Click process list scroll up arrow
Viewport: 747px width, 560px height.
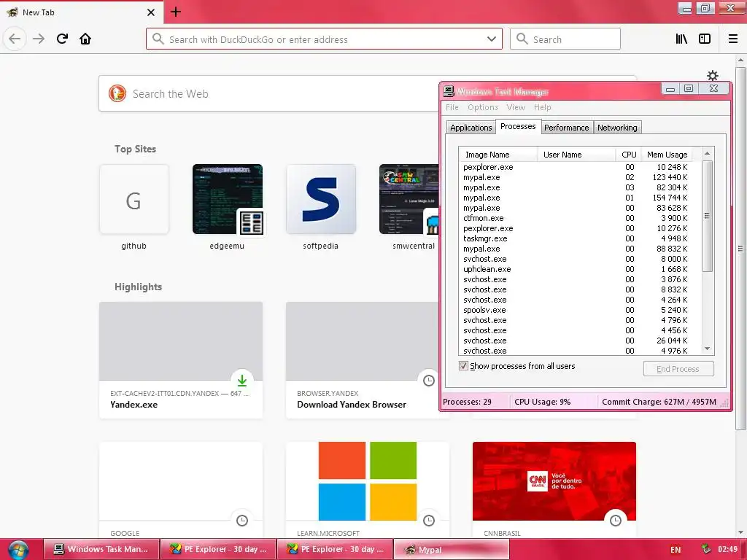[707, 153]
